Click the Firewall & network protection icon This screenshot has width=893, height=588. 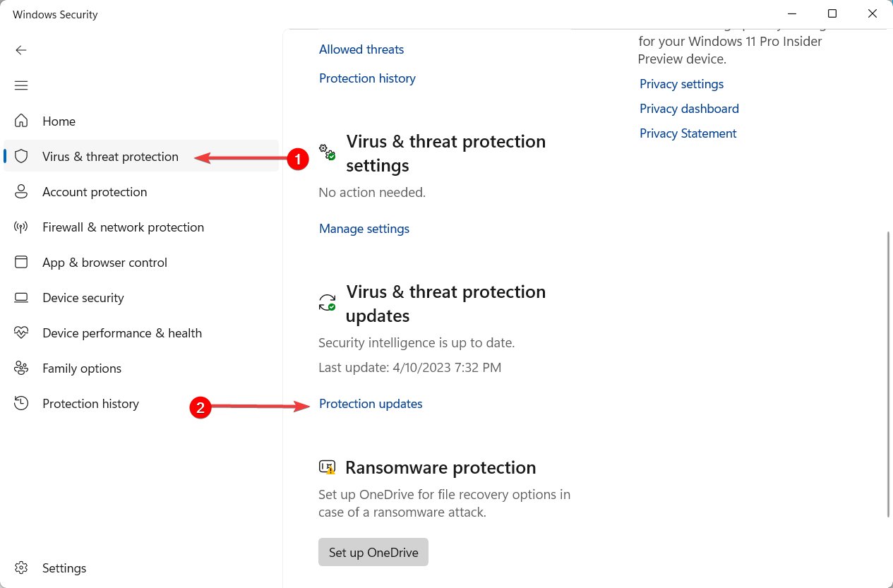click(21, 227)
